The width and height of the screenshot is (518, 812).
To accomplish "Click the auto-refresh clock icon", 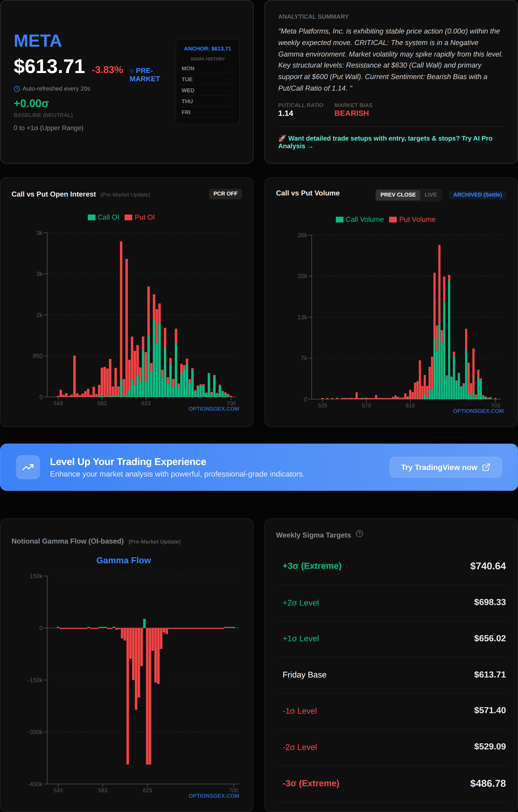I will (17, 89).
